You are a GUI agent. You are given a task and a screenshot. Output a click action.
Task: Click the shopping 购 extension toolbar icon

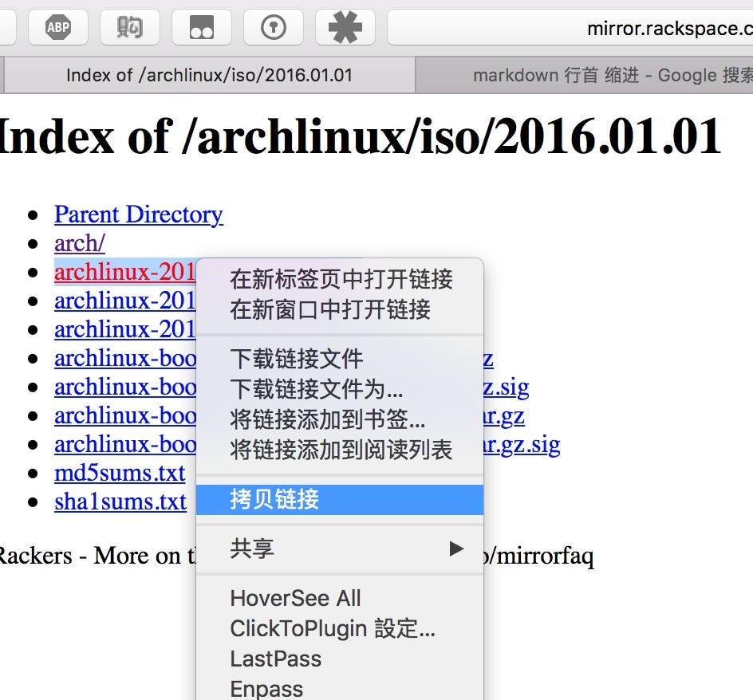tap(130, 27)
